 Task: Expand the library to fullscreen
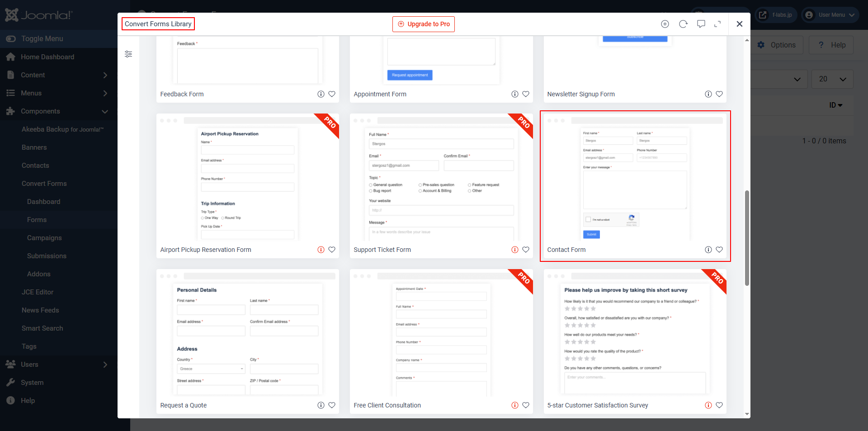coord(718,24)
